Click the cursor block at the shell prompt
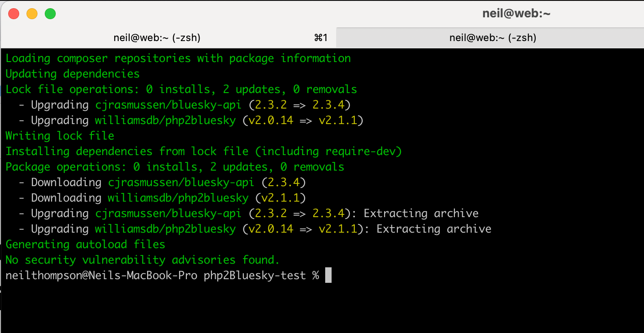The image size is (644, 333). point(328,276)
